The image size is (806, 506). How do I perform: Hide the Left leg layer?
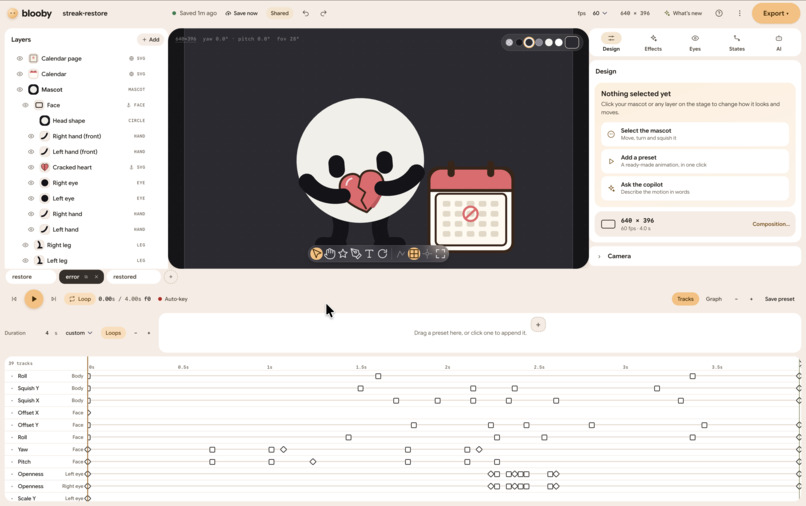(x=25, y=260)
